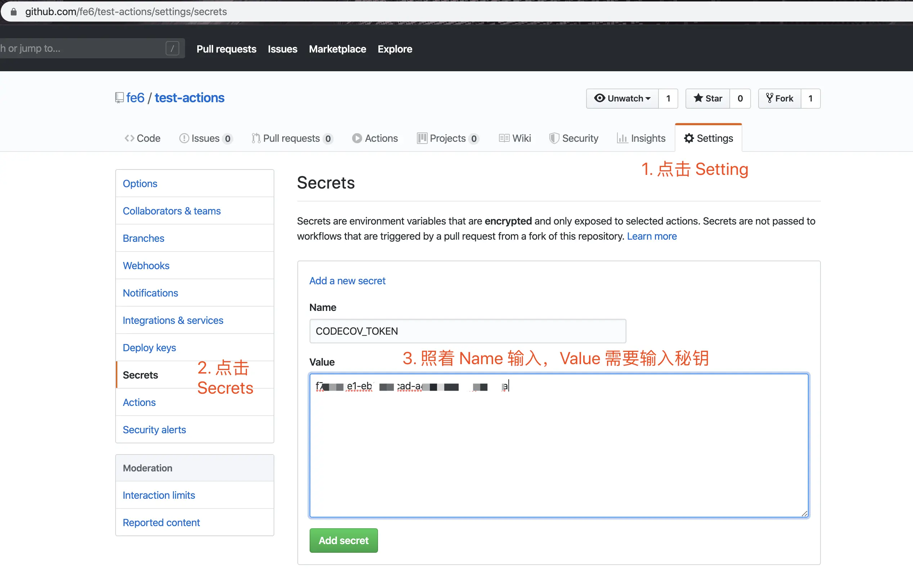Image resolution: width=913 pixels, height=588 pixels.
Task: Click the Actions play icon
Action: (357, 138)
